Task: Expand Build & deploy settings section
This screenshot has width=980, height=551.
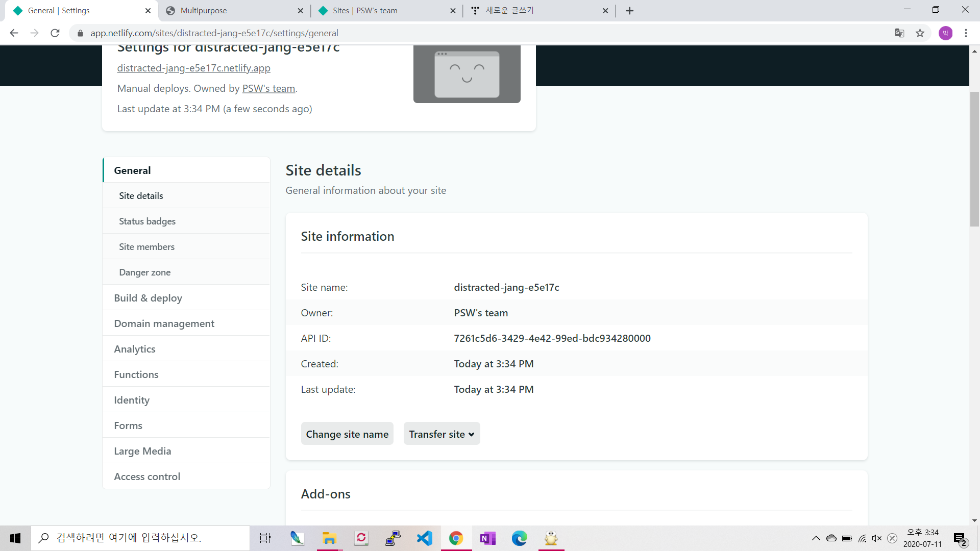Action: coord(148,298)
